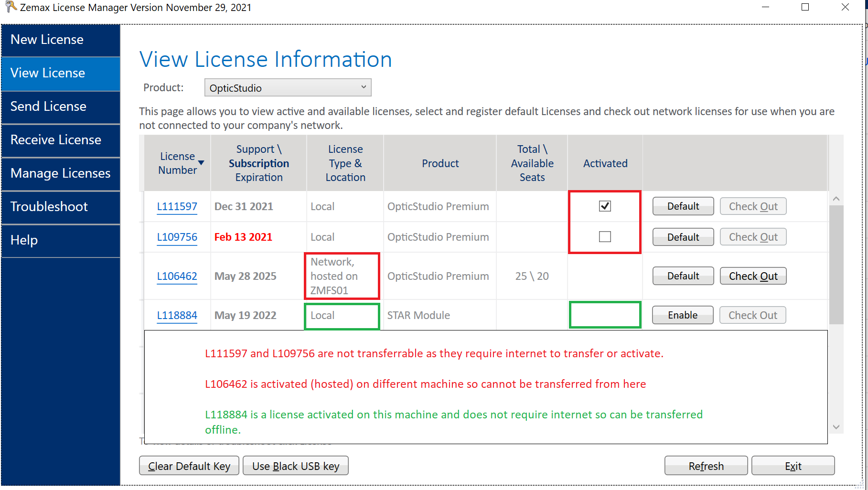Click the table scrollbar up arrow
This screenshot has width=868, height=490.
(x=836, y=199)
